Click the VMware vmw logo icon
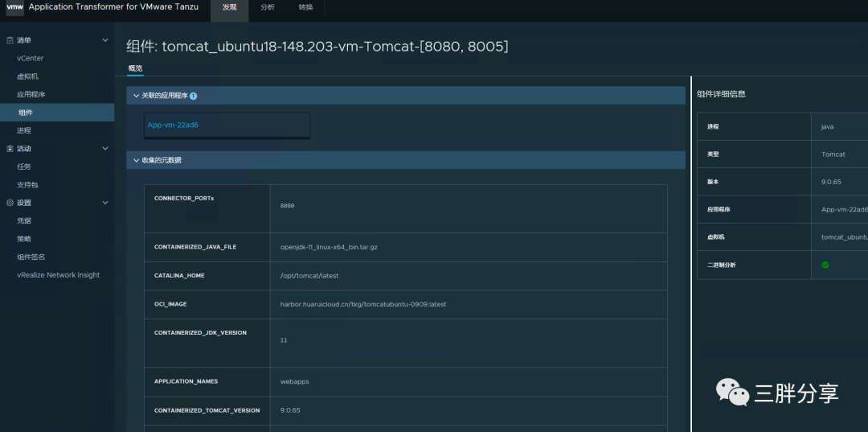868x432 pixels. point(15,8)
